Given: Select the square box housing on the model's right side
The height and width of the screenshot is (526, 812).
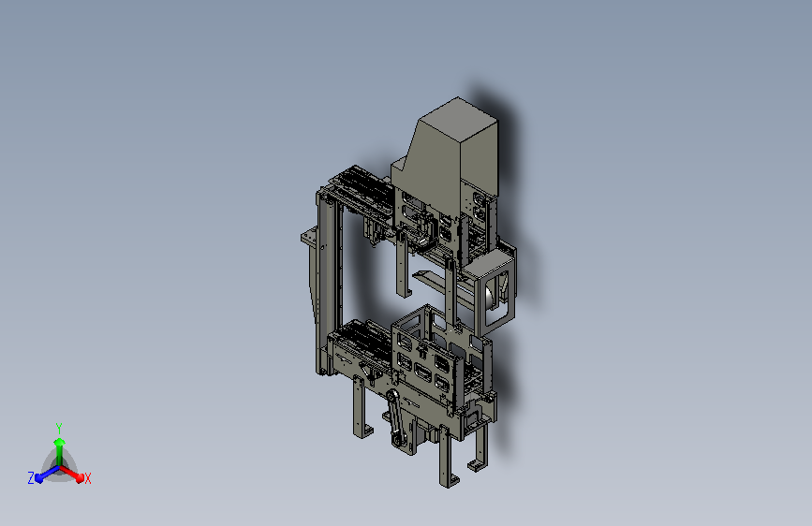Looking at the screenshot, I should click(x=491, y=291).
